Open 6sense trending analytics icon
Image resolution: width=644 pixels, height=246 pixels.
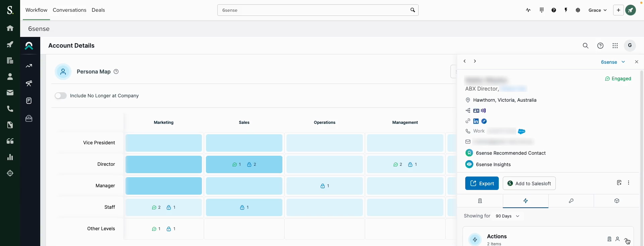tap(29, 66)
